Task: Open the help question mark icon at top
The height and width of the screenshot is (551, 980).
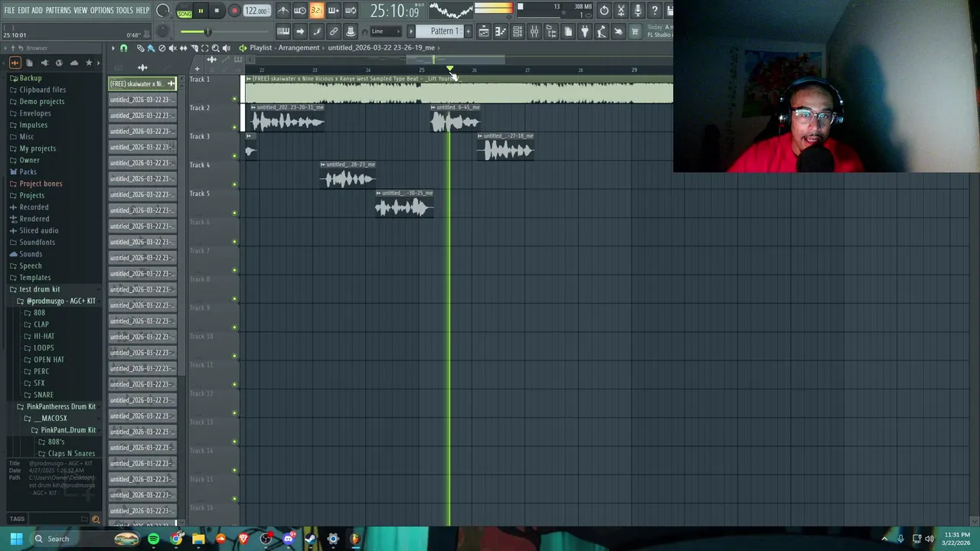Action: [x=655, y=11]
